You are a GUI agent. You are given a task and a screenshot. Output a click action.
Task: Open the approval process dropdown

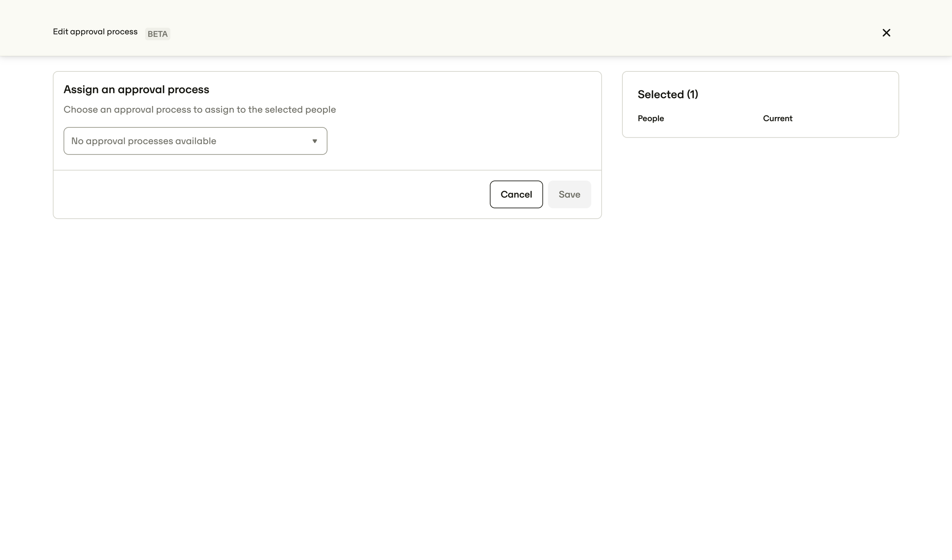pyautogui.click(x=195, y=141)
